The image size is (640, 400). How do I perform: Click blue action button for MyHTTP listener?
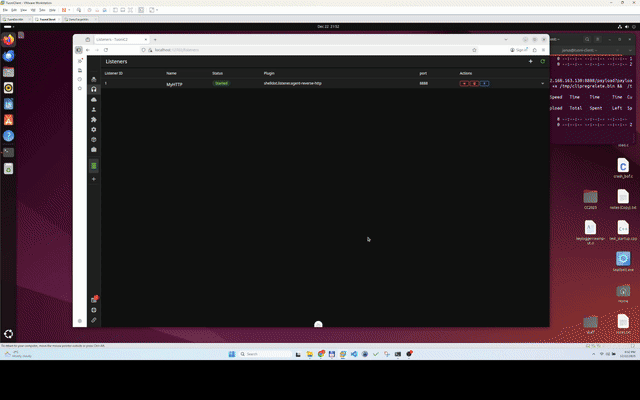[x=484, y=83]
